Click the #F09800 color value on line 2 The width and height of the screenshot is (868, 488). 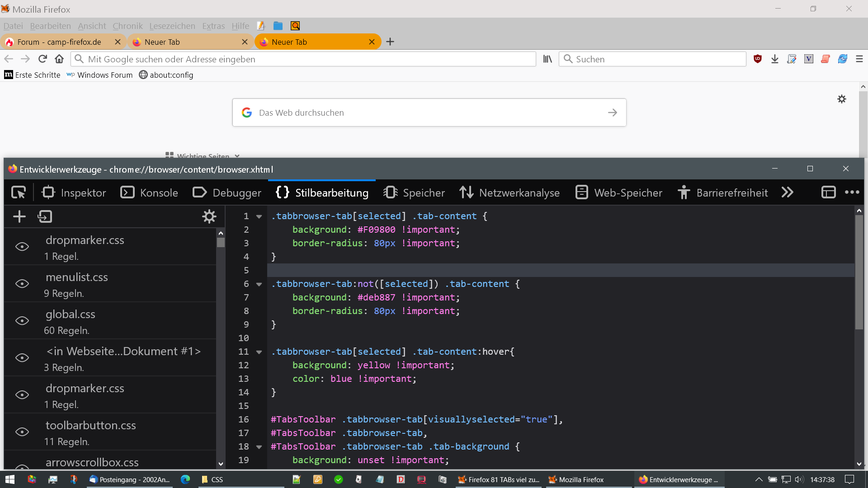376,230
